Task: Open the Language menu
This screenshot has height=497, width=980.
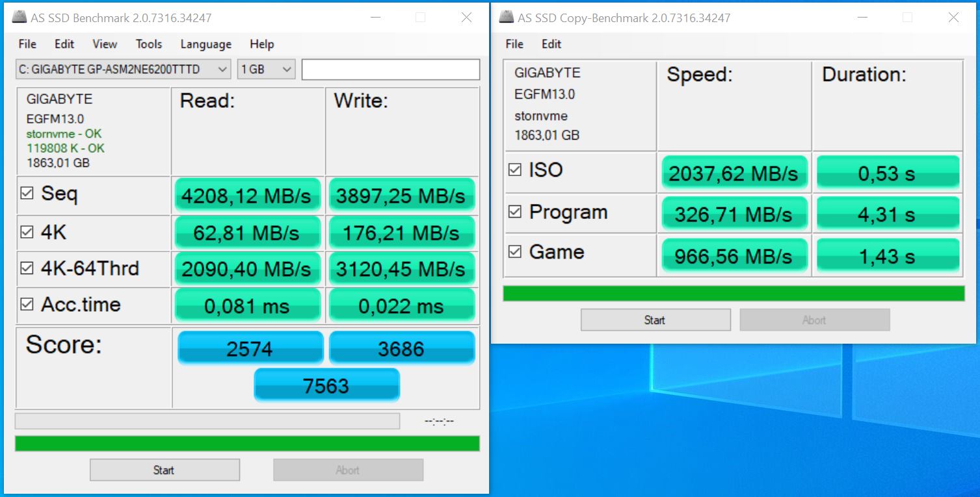Action: (205, 44)
